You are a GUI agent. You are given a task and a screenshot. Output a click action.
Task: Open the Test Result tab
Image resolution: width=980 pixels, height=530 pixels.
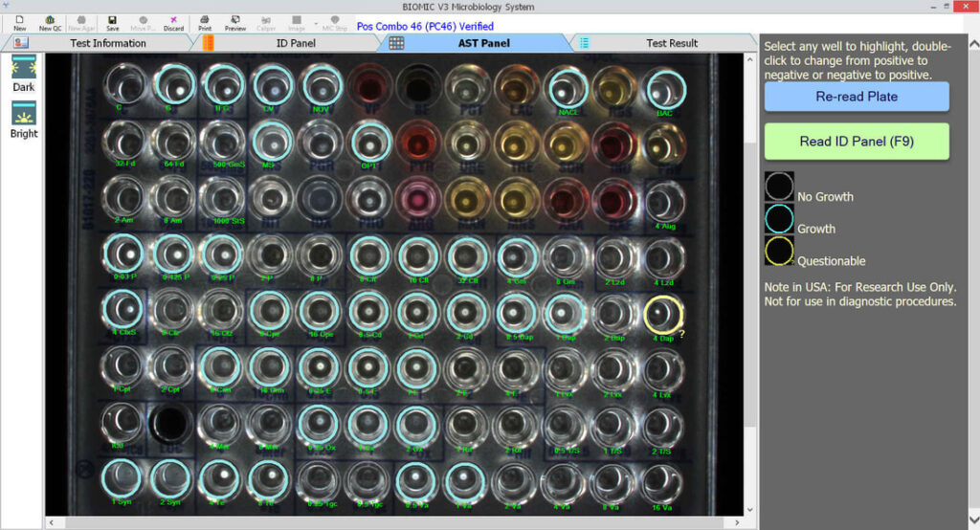pos(672,43)
